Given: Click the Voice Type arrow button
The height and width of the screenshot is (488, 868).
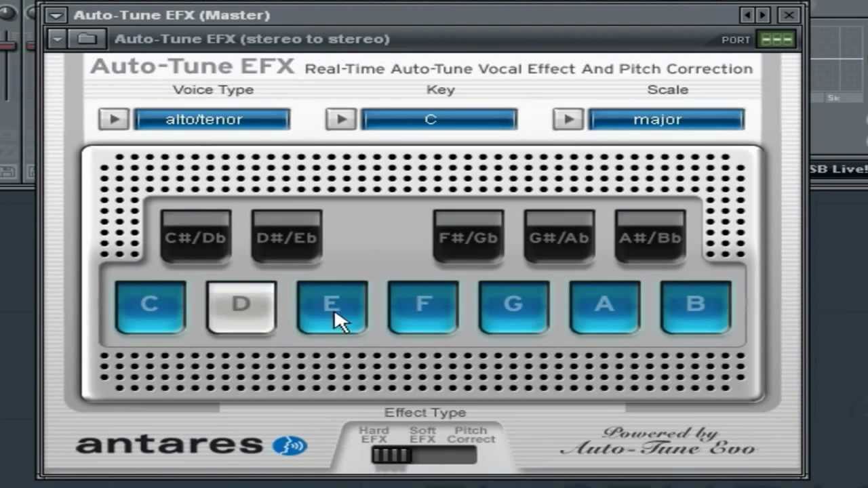Looking at the screenshot, I should point(114,119).
